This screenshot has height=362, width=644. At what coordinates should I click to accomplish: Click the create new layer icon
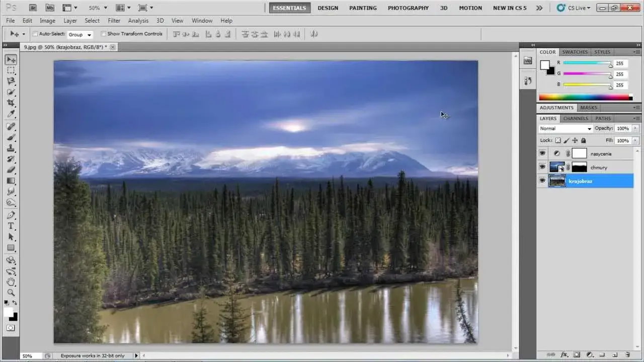[614, 354]
